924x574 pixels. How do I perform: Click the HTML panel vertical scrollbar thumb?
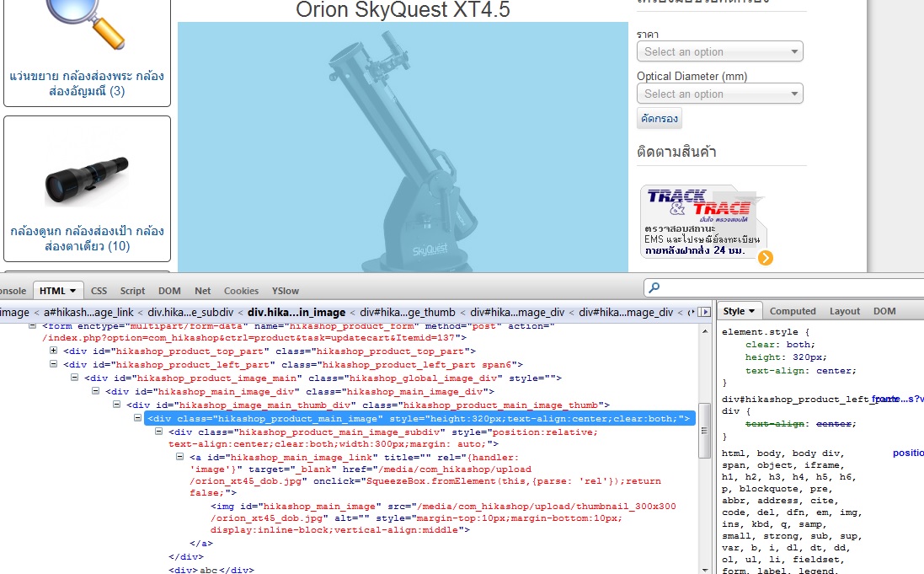tap(705, 430)
